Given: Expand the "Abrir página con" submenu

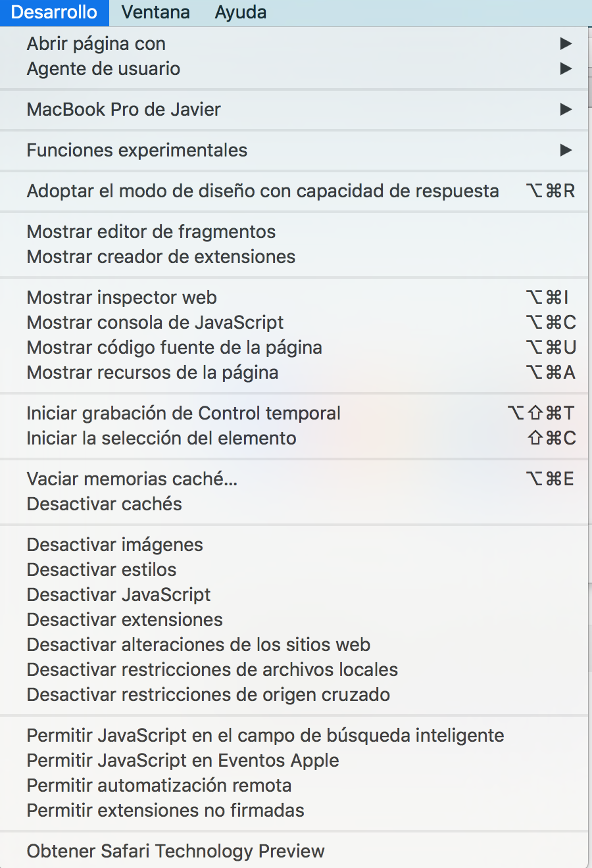Looking at the screenshot, I should (x=95, y=43).
